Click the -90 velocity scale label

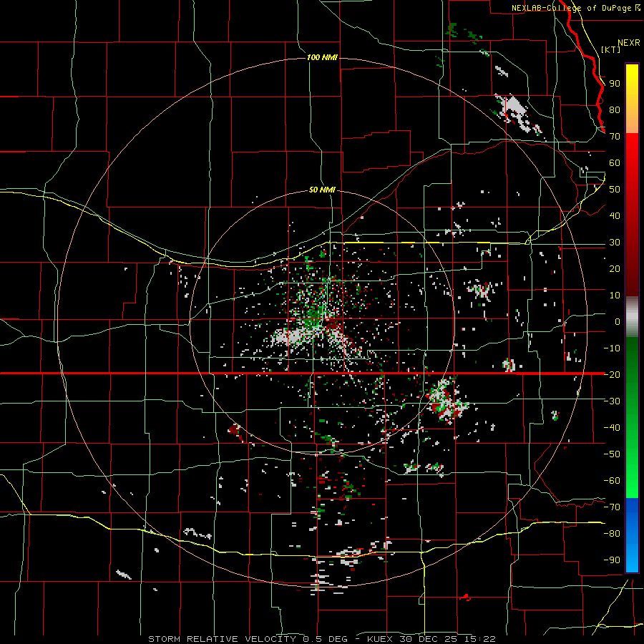click(x=612, y=560)
